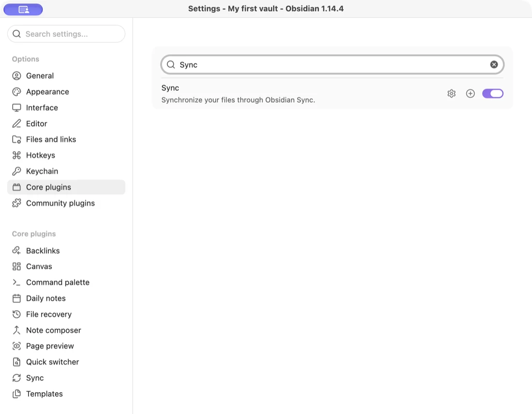Click the Backlinks link icon
This screenshot has height=414, width=532.
click(16, 251)
